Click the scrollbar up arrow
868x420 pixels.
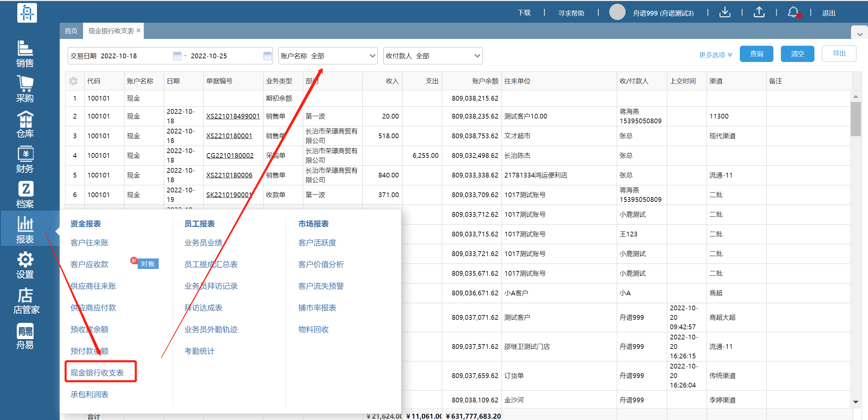[856, 97]
